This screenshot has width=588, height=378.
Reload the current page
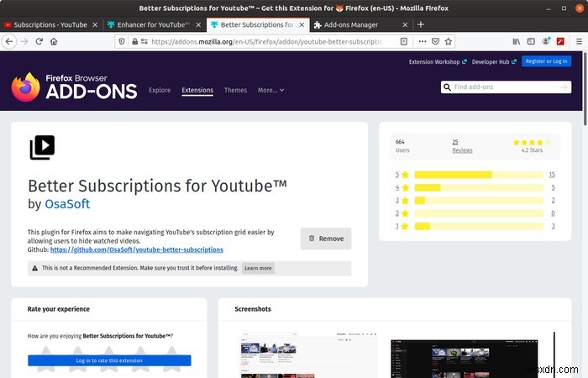coord(39,41)
